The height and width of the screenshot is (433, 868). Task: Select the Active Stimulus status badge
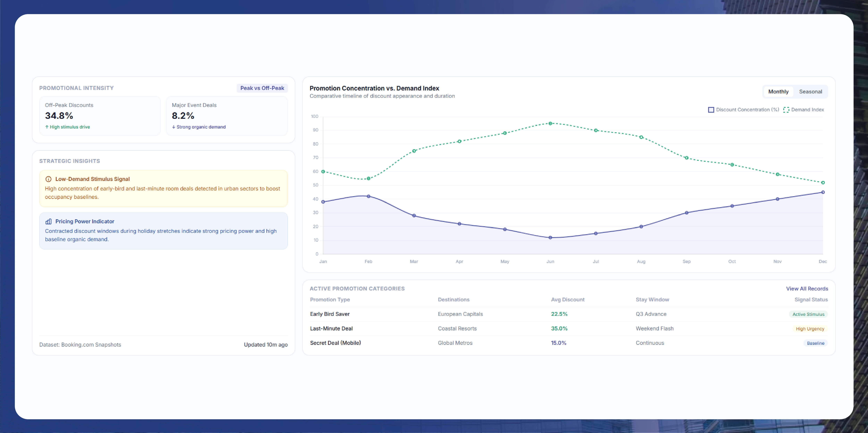click(x=808, y=314)
